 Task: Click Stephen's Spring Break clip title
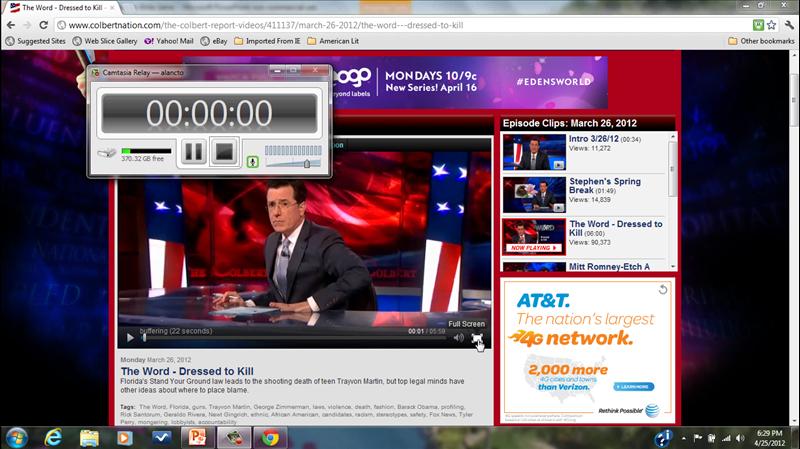pyautogui.click(x=605, y=186)
